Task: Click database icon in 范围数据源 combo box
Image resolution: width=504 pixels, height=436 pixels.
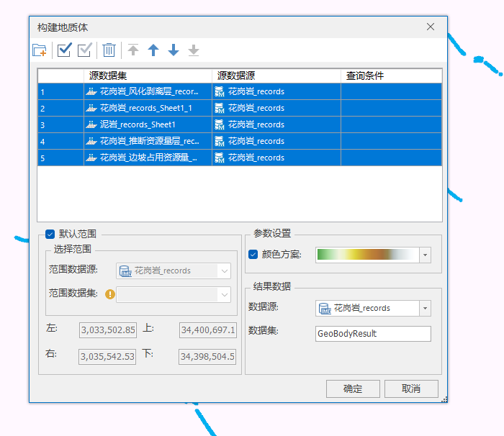Action: point(125,271)
